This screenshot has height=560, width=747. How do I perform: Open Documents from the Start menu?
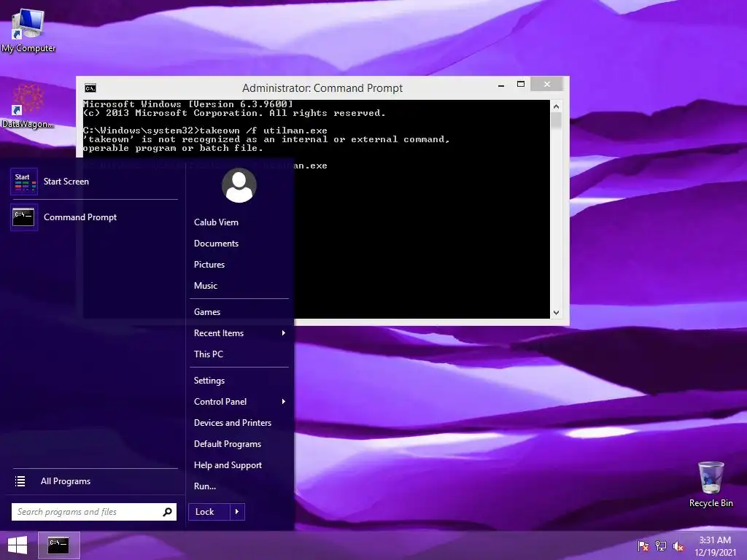pyautogui.click(x=216, y=244)
